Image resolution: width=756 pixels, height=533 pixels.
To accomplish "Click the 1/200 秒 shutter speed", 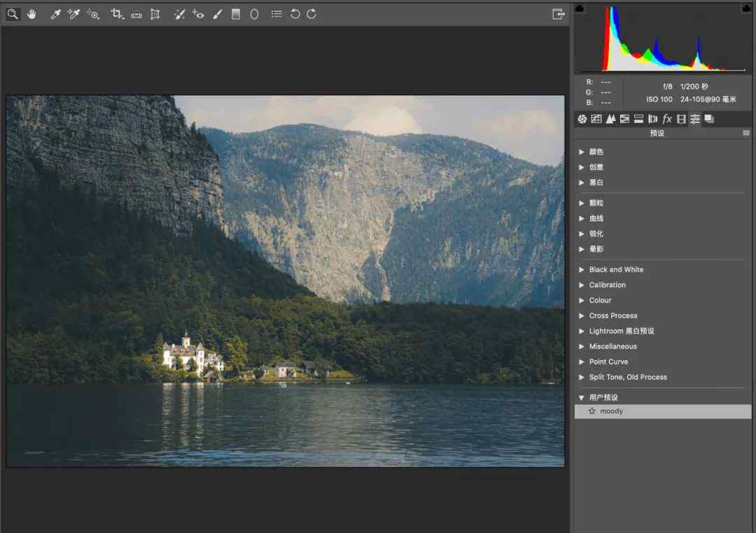I will (694, 87).
